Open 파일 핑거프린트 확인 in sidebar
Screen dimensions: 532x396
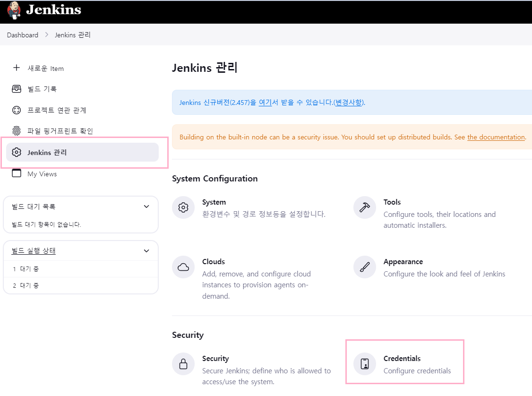(60, 131)
